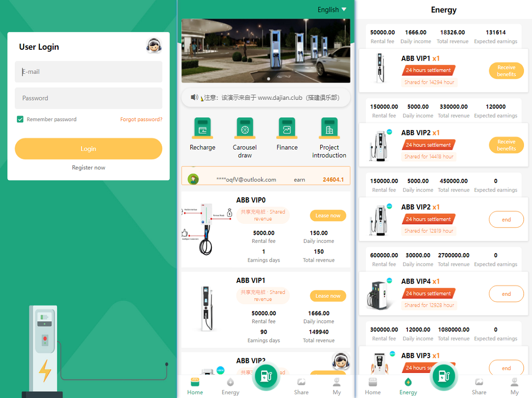The image size is (532, 398).
Task: Click the Energy page title
Action: [443, 10]
